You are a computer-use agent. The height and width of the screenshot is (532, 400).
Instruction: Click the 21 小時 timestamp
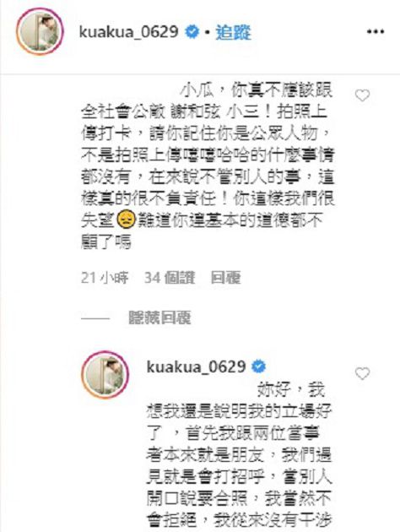pyautogui.click(x=105, y=278)
